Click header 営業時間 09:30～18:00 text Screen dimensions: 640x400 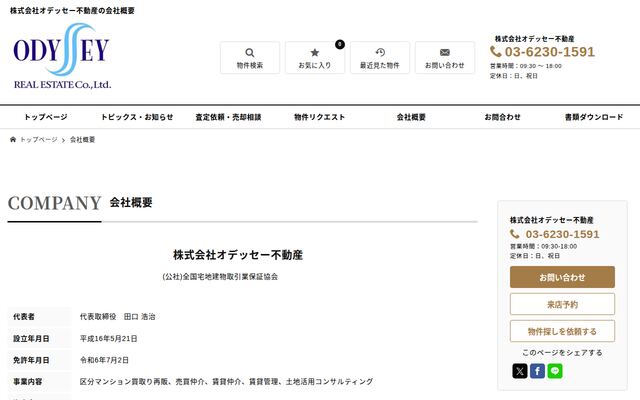click(x=526, y=66)
